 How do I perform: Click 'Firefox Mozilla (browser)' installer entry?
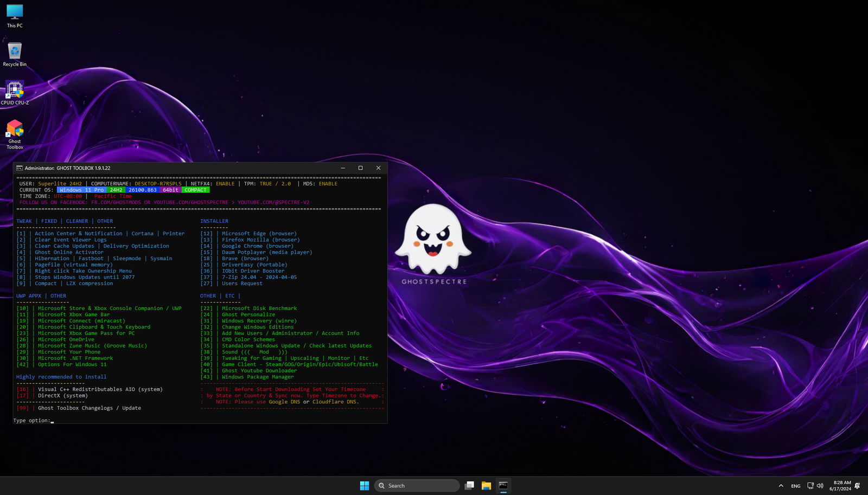pyautogui.click(x=260, y=240)
